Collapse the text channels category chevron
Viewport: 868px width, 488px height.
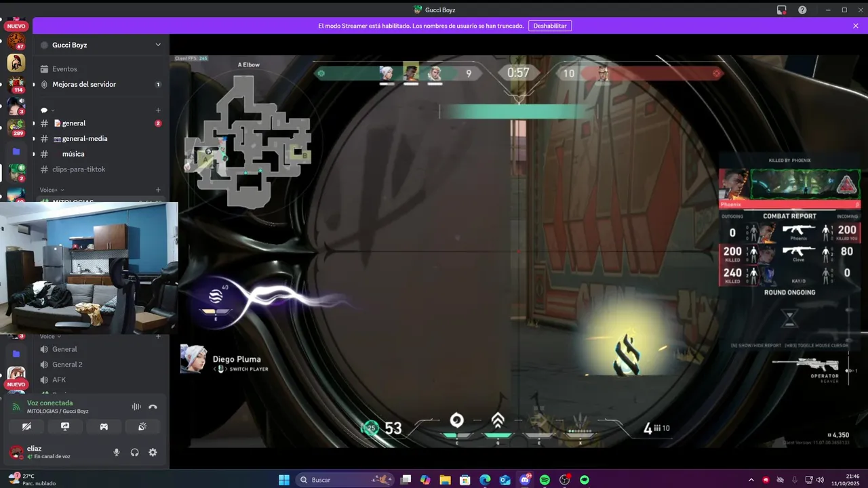click(53, 110)
